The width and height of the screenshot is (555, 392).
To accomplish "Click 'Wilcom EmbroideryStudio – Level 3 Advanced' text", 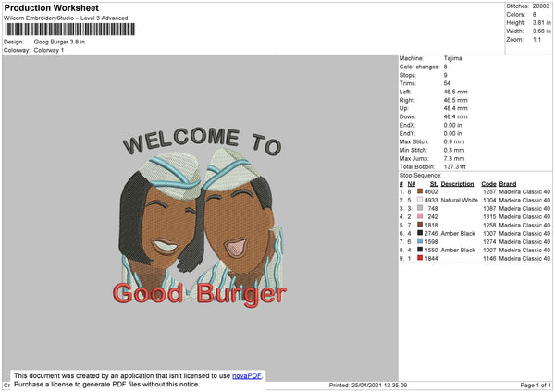I will [x=66, y=18].
